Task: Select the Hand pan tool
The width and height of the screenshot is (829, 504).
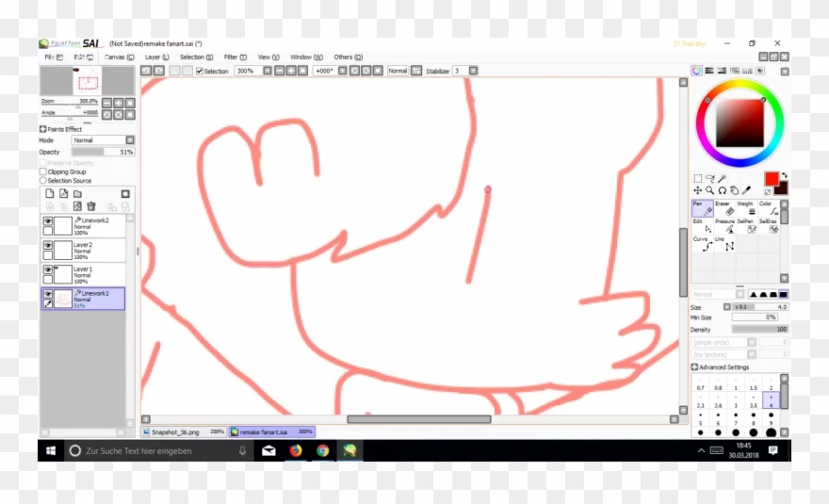Action: point(734,190)
